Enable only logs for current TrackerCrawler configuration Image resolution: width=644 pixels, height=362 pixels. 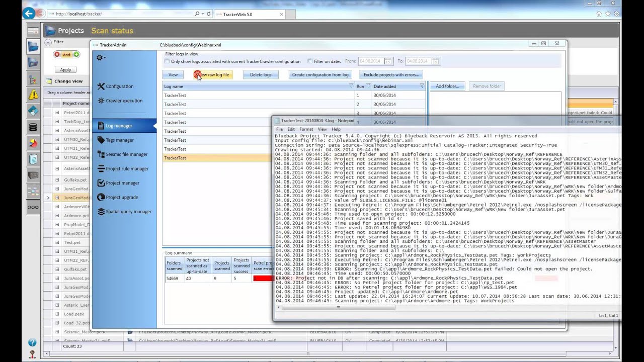(167, 61)
